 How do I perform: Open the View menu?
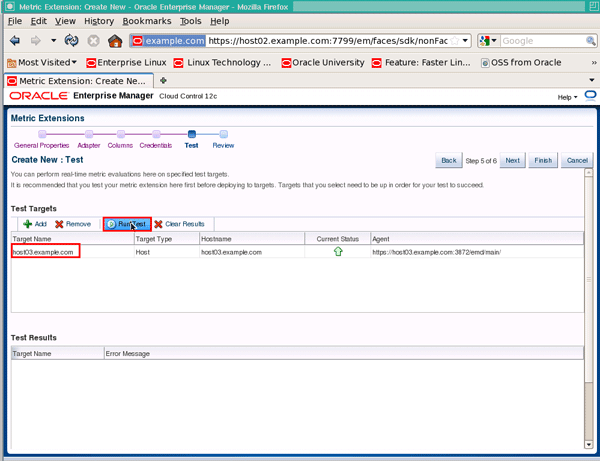65,21
